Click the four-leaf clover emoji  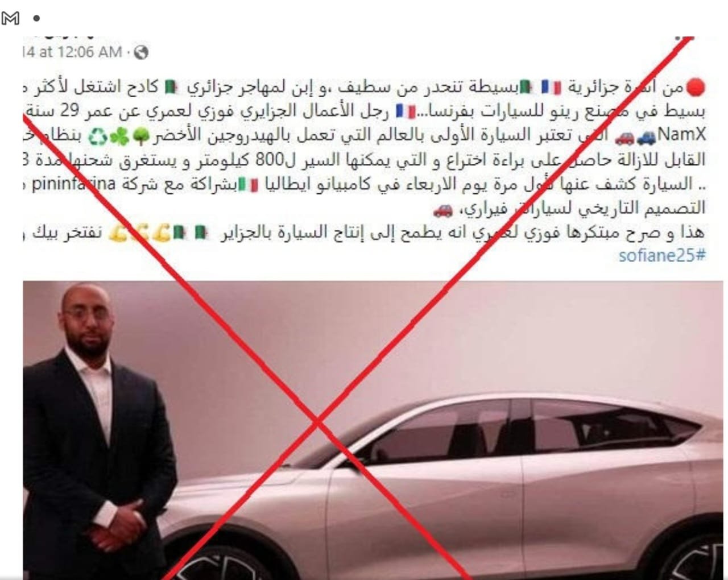pyautogui.click(x=119, y=135)
